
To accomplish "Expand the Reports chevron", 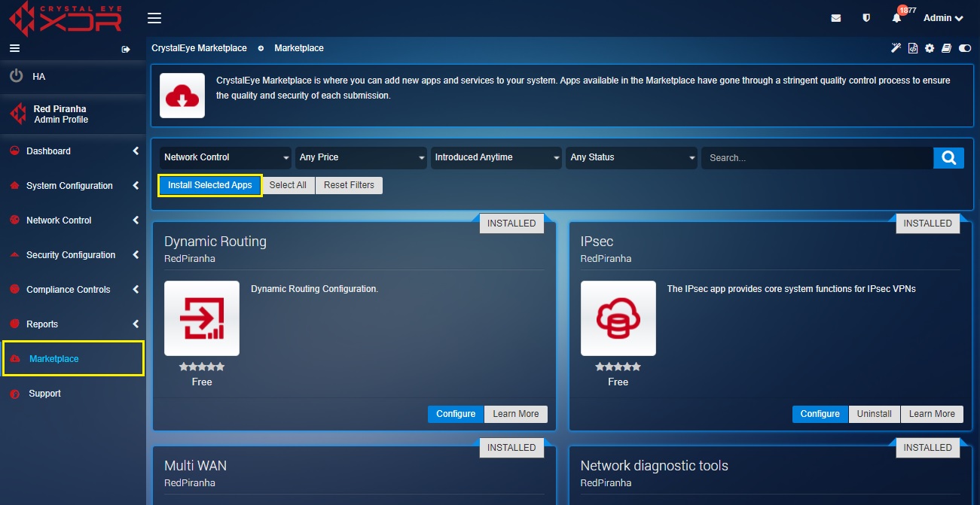I will (136, 324).
